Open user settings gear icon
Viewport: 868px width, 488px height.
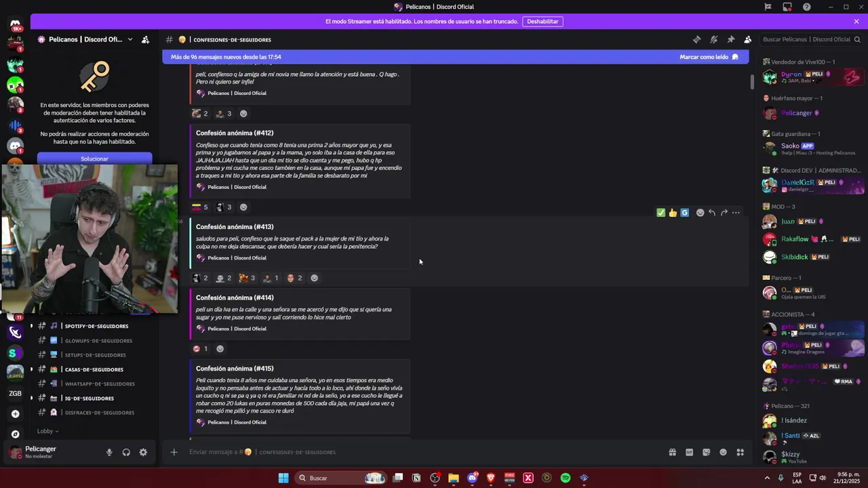(x=143, y=452)
